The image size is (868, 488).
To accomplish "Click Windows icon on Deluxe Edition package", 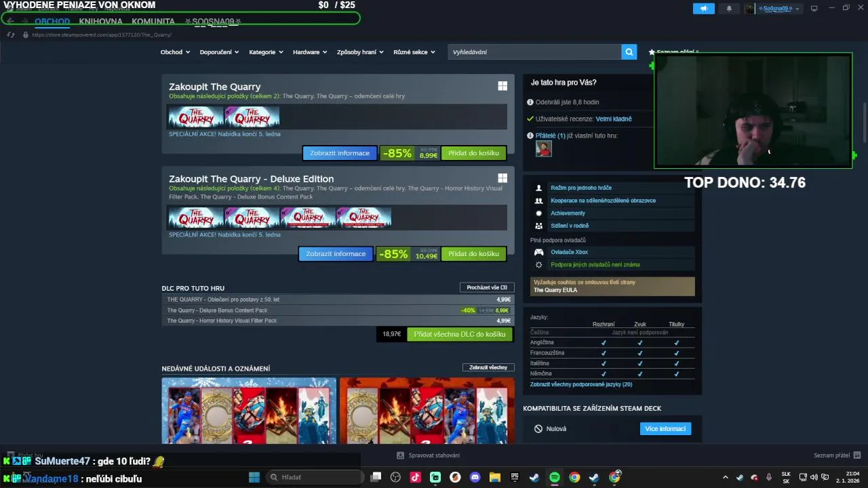I will (502, 178).
